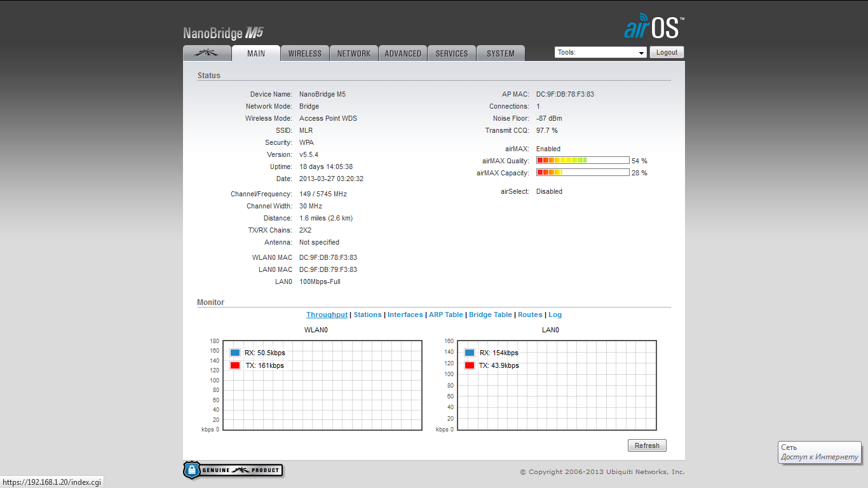Switch to the MAIN tab
868x488 pixels.
pyautogui.click(x=256, y=53)
